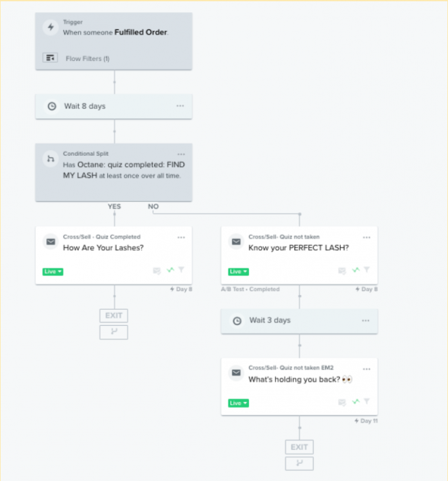
Task: Open the Flow Filters icon
Action: [50, 58]
